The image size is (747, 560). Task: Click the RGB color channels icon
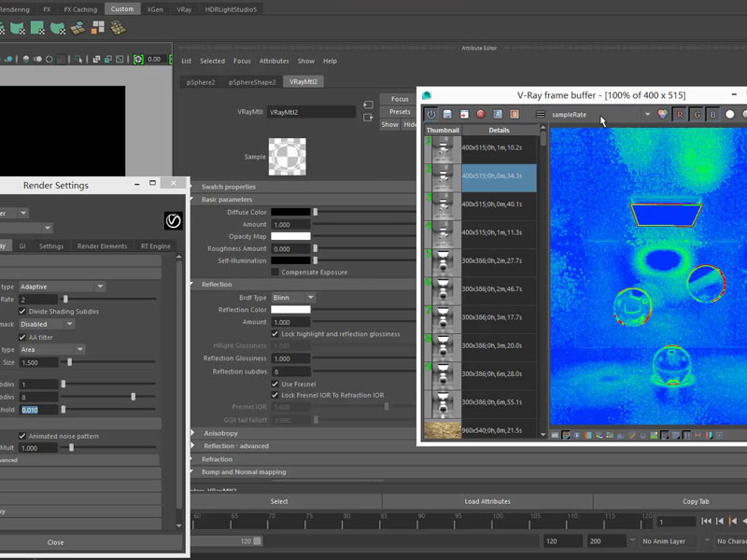click(x=663, y=114)
